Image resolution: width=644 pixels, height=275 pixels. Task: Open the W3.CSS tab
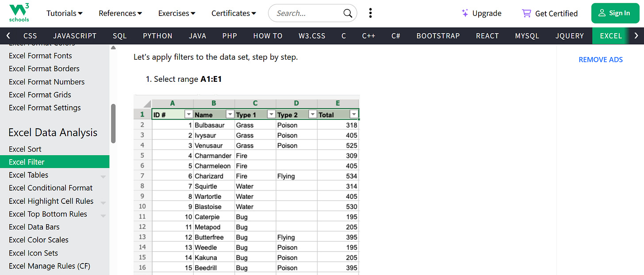[312, 36]
